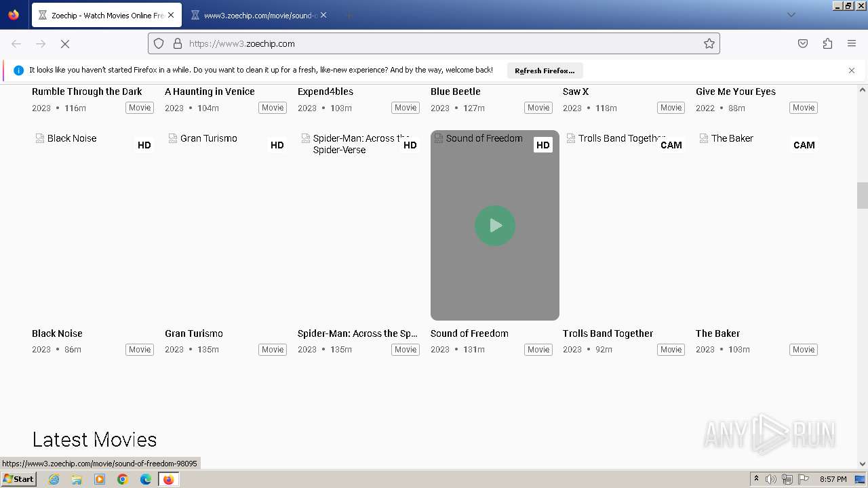
Task: Show hidden system tray icons
Action: pyautogui.click(x=756, y=479)
